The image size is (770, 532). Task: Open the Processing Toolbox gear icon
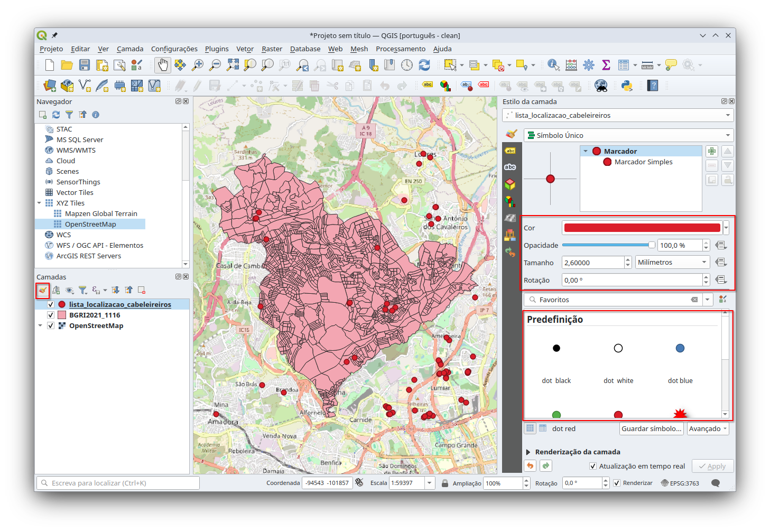[x=589, y=65]
